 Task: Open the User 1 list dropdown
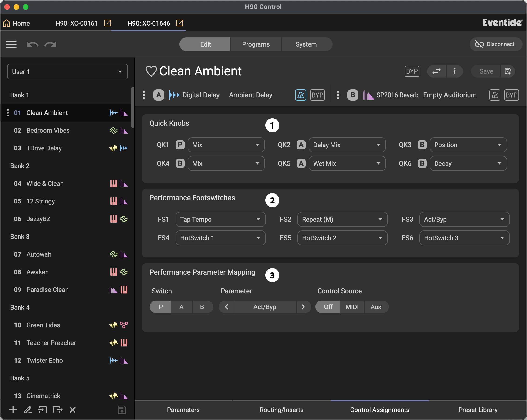click(x=68, y=72)
